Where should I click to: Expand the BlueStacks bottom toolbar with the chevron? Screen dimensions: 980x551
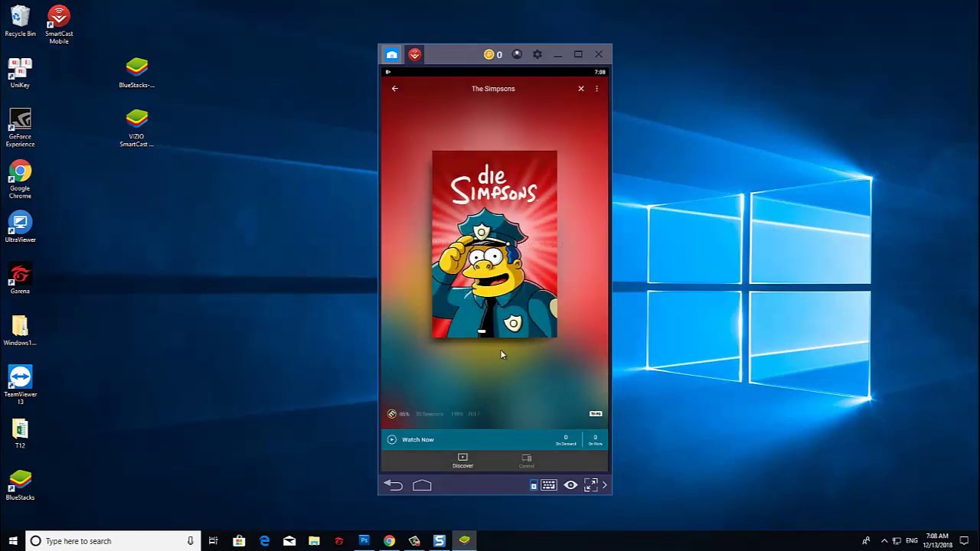(604, 485)
